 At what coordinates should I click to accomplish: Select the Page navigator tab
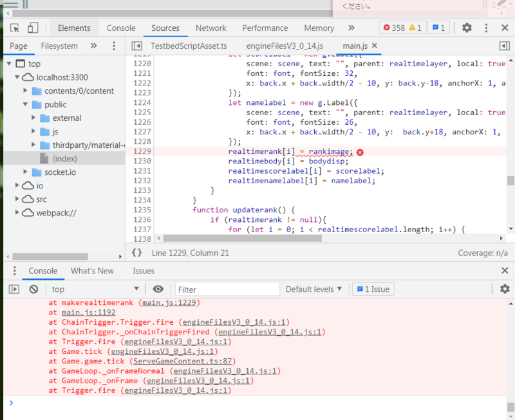pyautogui.click(x=19, y=46)
